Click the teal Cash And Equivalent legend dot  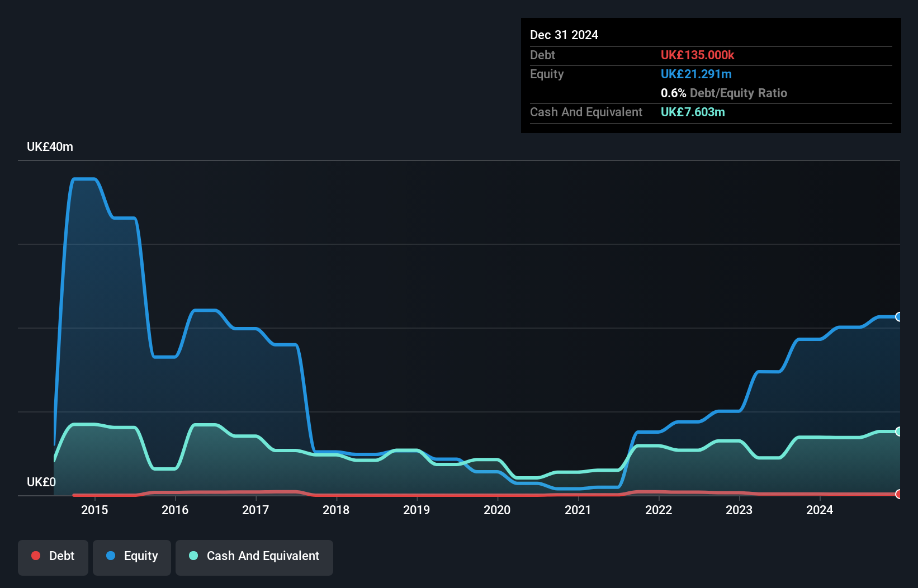(193, 556)
